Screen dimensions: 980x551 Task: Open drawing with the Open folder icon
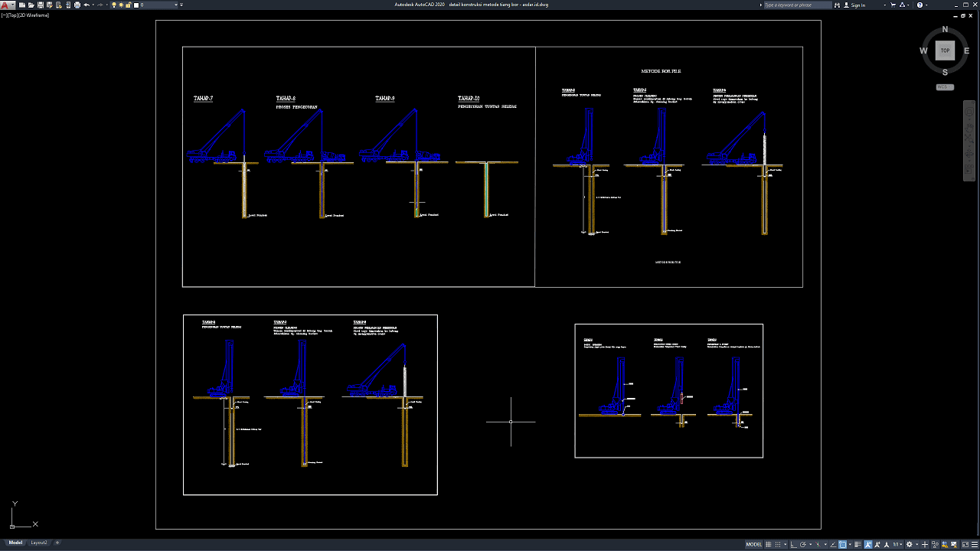[x=31, y=5]
